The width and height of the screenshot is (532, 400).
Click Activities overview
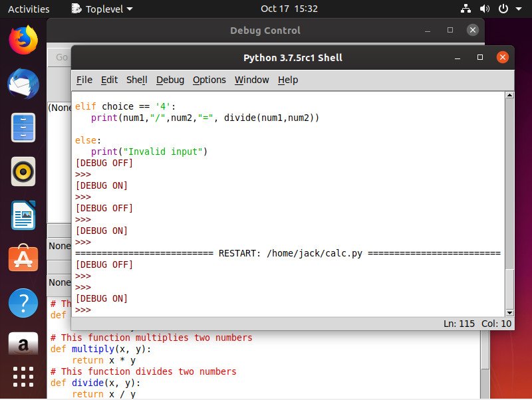click(x=29, y=9)
